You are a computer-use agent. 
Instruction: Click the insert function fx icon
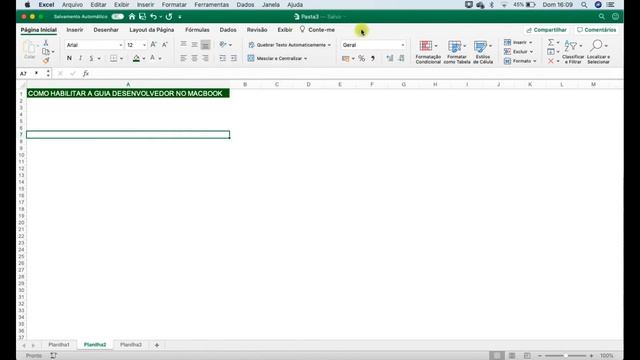click(x=86, y=73)
